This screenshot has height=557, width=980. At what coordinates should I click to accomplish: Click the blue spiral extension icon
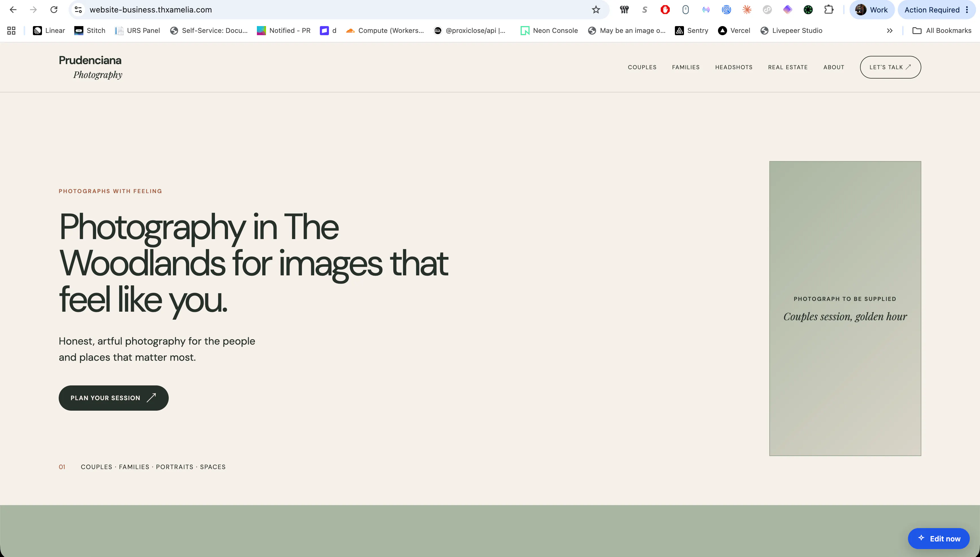[x=726, y=10]
